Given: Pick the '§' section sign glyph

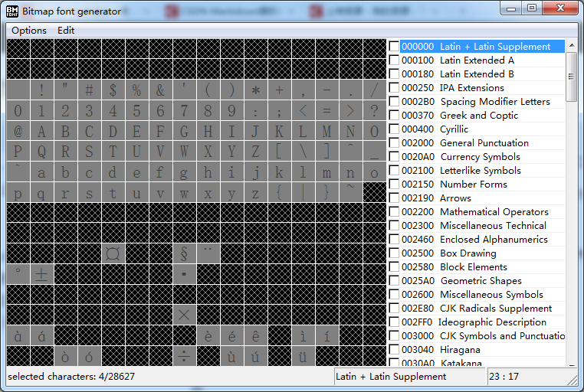Looking at the screenshot, I should click(184, 253).
